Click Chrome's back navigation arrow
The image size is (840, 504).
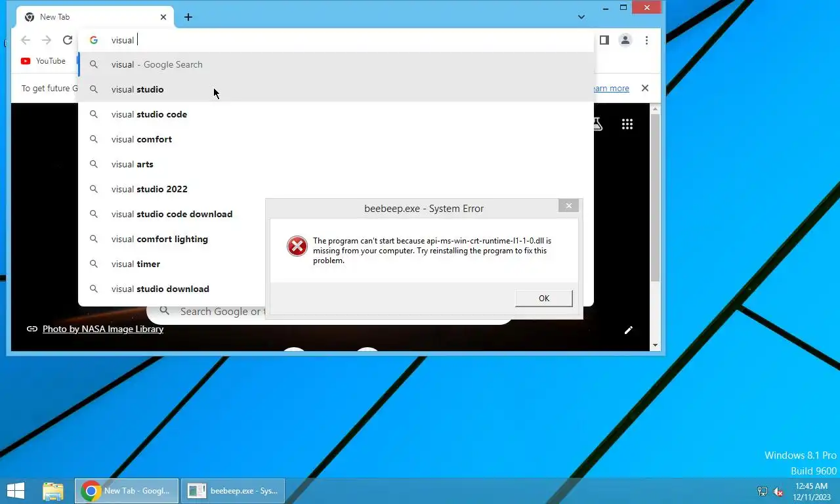coord(26,40)
